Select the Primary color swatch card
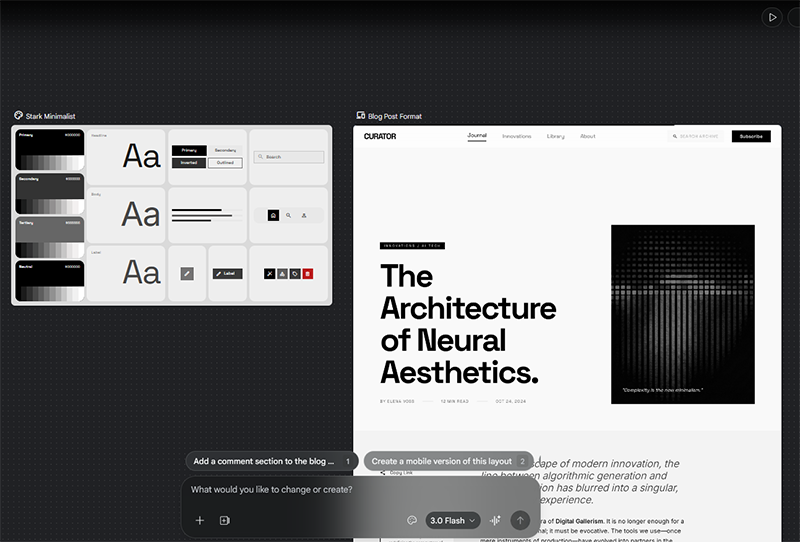Screen dimensions: 800x542 tap(49, 149)
